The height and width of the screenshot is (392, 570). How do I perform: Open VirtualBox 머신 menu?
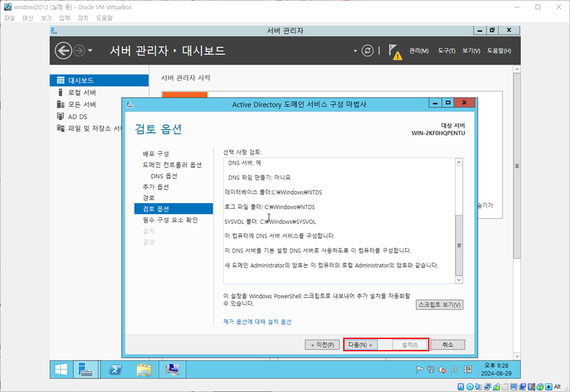28,18
